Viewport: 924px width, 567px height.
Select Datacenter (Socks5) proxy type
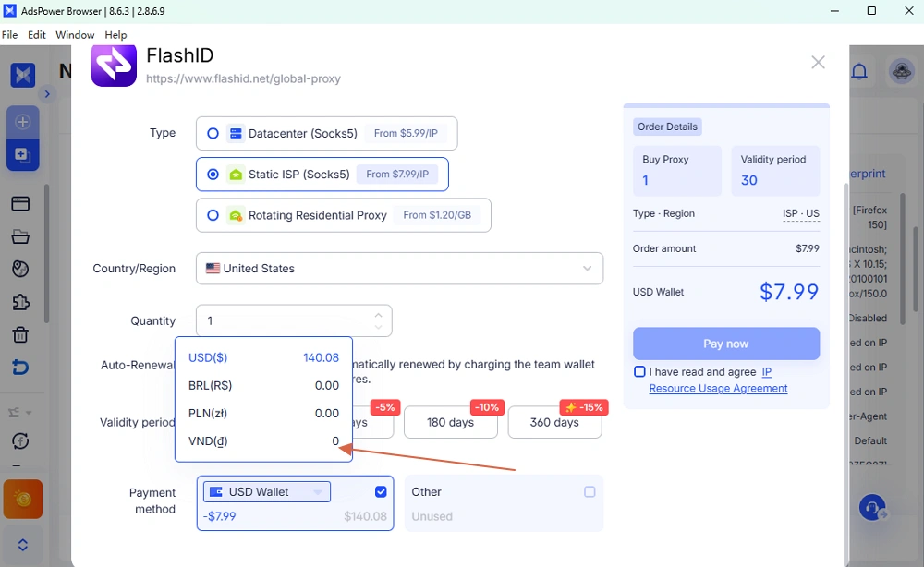[x=326, y=134]
